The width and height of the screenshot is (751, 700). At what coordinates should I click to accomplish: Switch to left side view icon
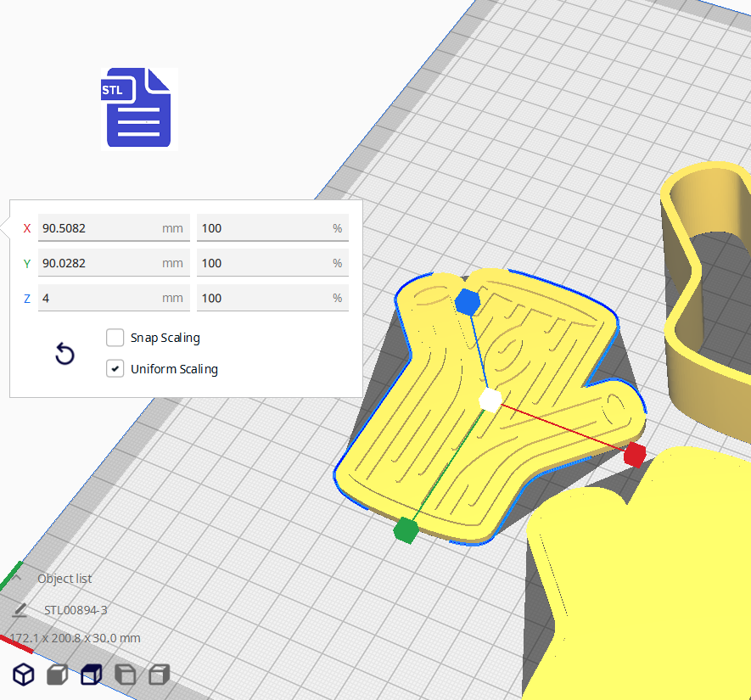click(x=125, y=675)
